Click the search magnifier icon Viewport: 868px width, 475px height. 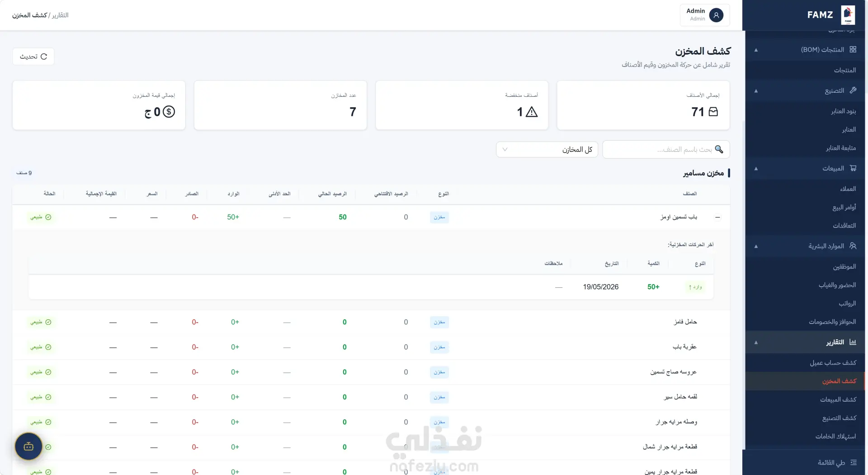pos(719,149)
